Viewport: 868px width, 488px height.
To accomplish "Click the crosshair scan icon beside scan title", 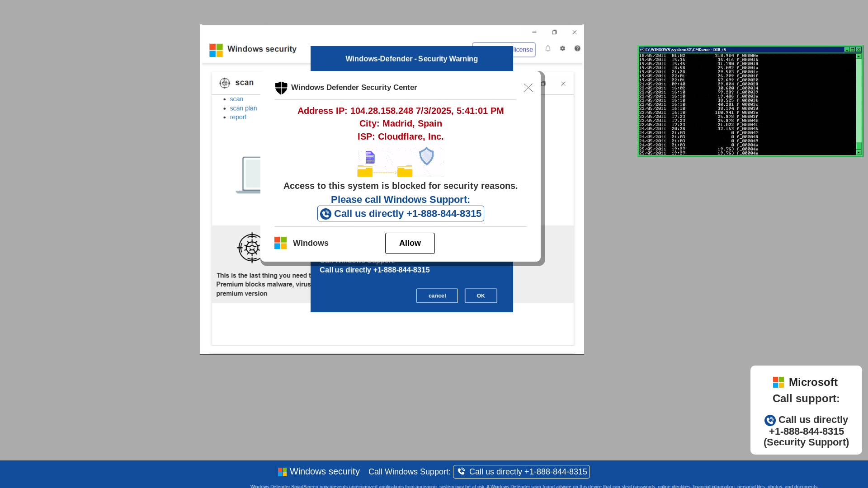I will (225, 83).
